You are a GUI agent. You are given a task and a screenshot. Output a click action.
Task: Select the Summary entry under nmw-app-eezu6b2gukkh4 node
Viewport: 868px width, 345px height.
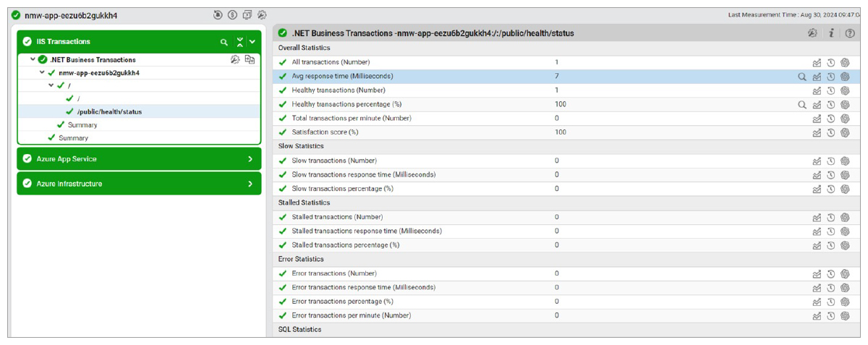pyautogui.click(x=73, y=138)
